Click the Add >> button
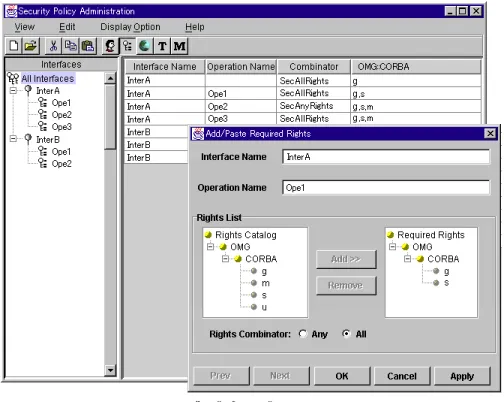Image resolution: width=504 pixels, height=402 pixels. [x=346, y=259]
